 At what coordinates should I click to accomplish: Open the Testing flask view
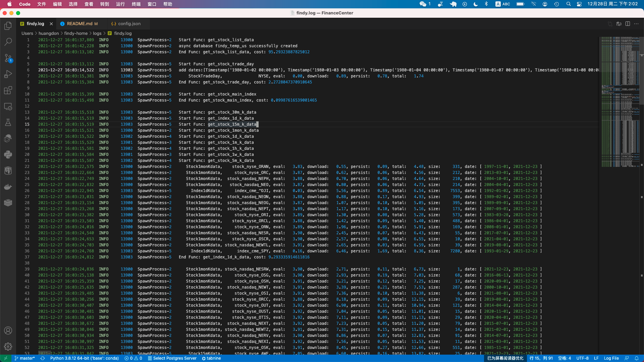coord(8,122)
